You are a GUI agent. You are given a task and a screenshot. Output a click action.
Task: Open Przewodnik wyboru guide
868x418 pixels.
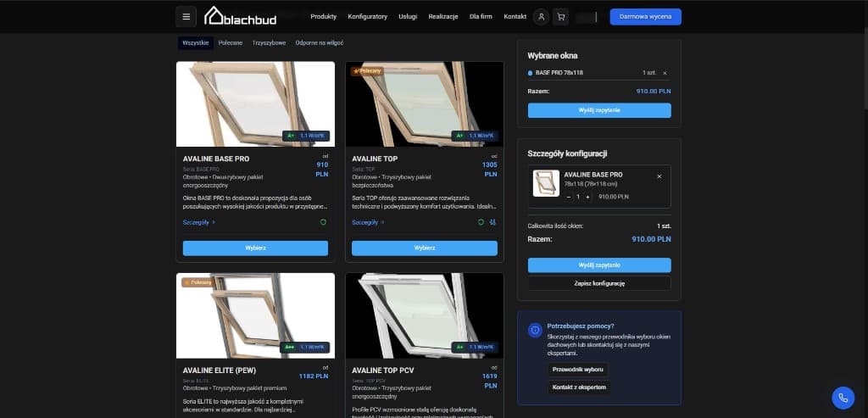tap(578, 370)
